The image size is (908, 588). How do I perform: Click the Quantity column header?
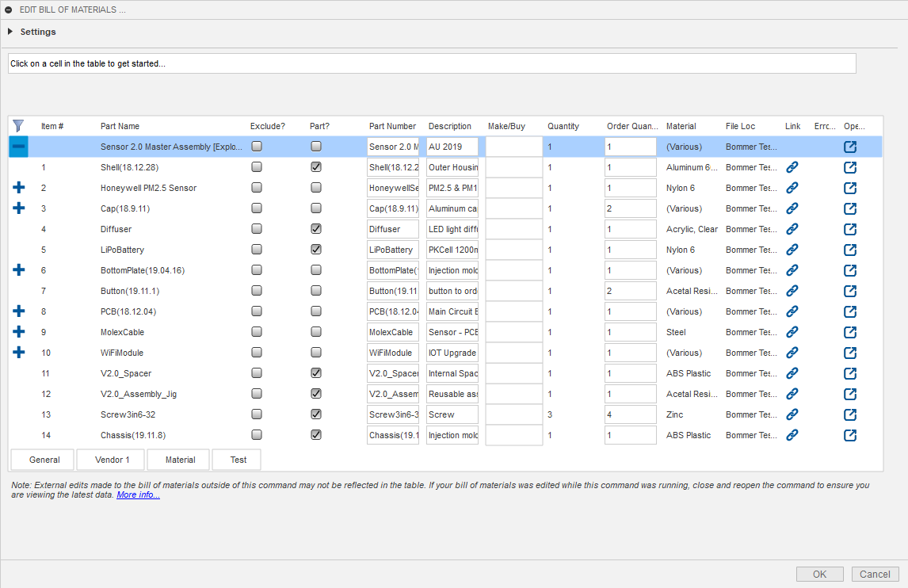563,126
